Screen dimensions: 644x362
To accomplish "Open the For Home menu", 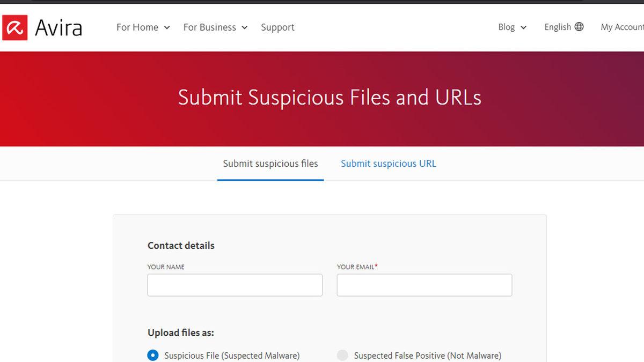I will click(137, 27).
